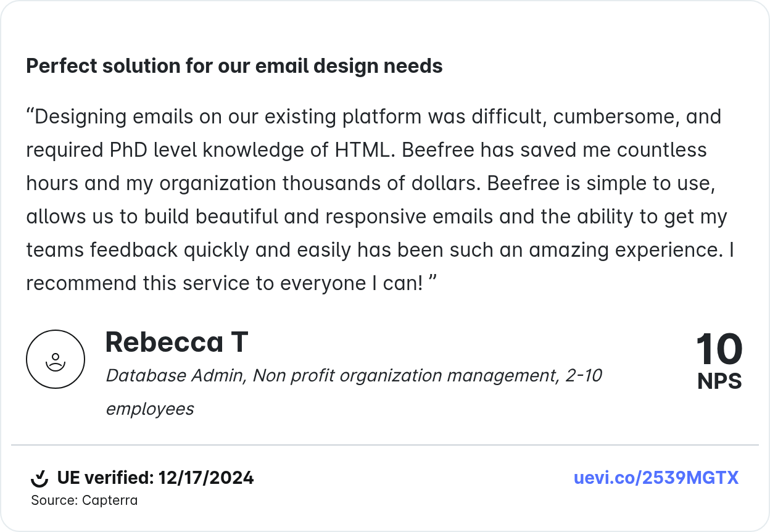
Task: Click the verification date 12/17/2024
Action: tap(206, 478)
